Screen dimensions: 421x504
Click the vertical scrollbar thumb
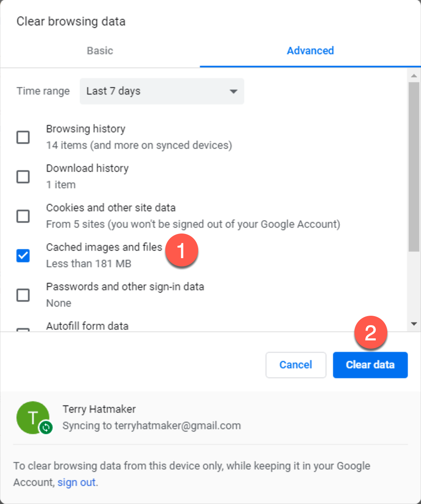(414, 164)
